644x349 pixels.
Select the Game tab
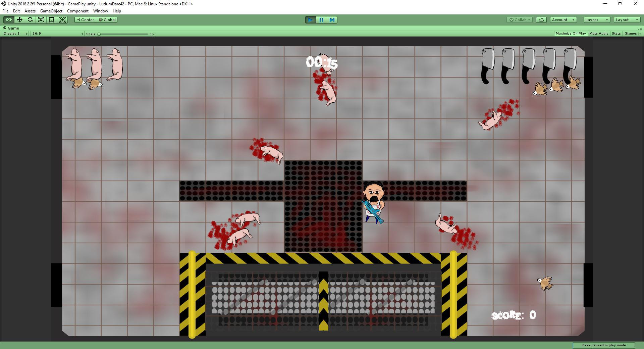click(x=11, y=28)
